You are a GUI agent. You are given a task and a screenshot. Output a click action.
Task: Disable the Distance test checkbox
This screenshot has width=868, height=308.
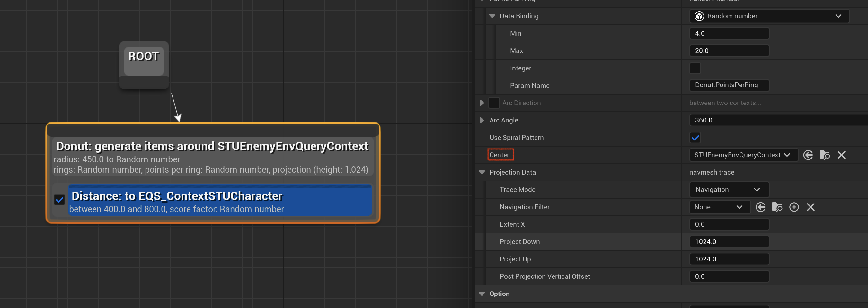(59, 200)
